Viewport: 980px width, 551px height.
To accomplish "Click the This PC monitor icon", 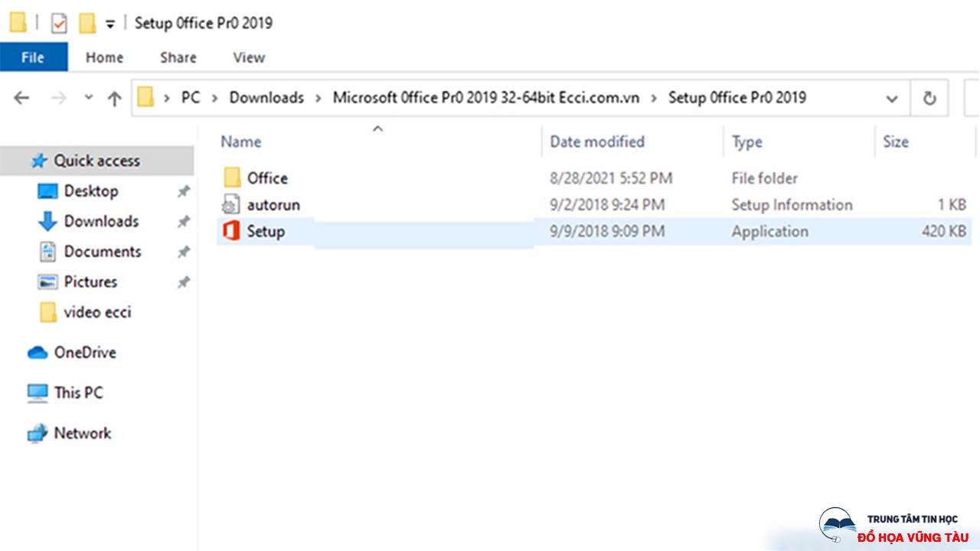I will 38,393.
